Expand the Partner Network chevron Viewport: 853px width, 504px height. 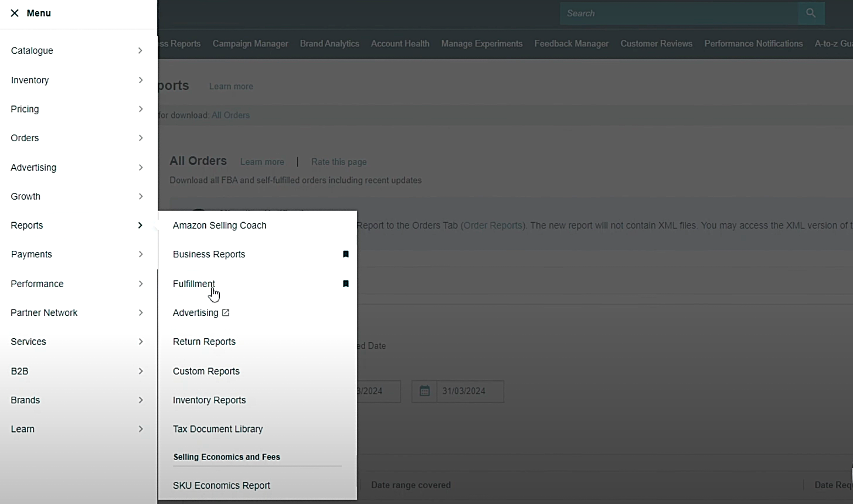(140, 312)
